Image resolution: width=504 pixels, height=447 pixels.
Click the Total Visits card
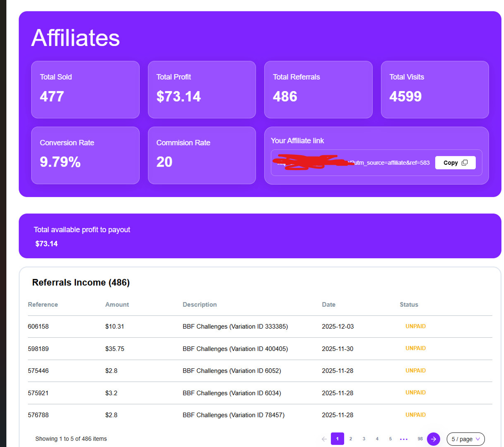pyautogui.click(x=435, y=90)
